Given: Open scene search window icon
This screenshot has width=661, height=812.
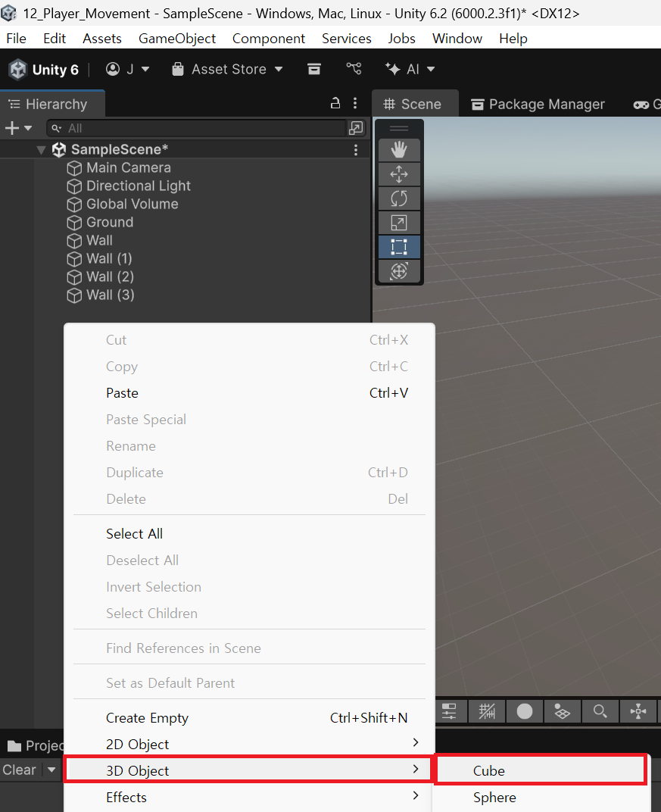Looking at the screenshot, I should (356, 128).
